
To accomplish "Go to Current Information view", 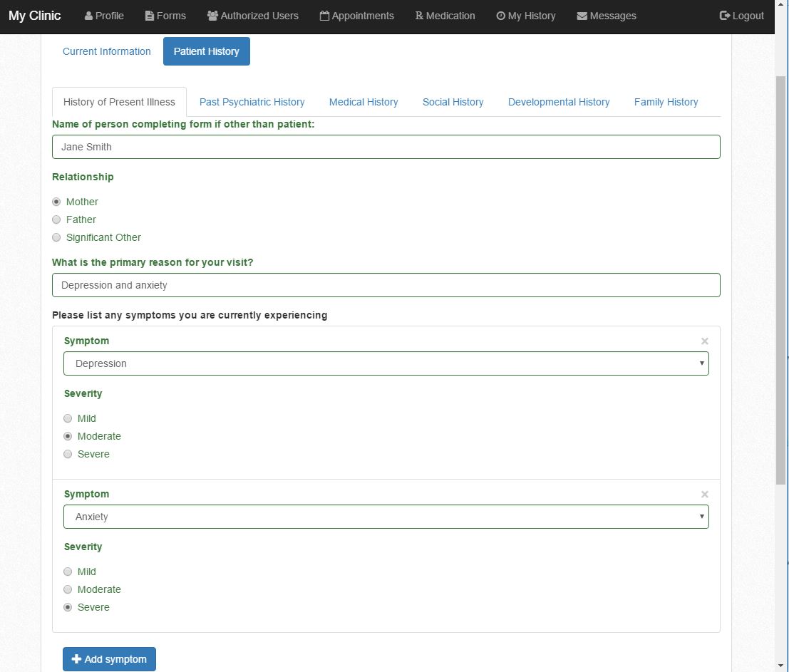I will [106, 51].
